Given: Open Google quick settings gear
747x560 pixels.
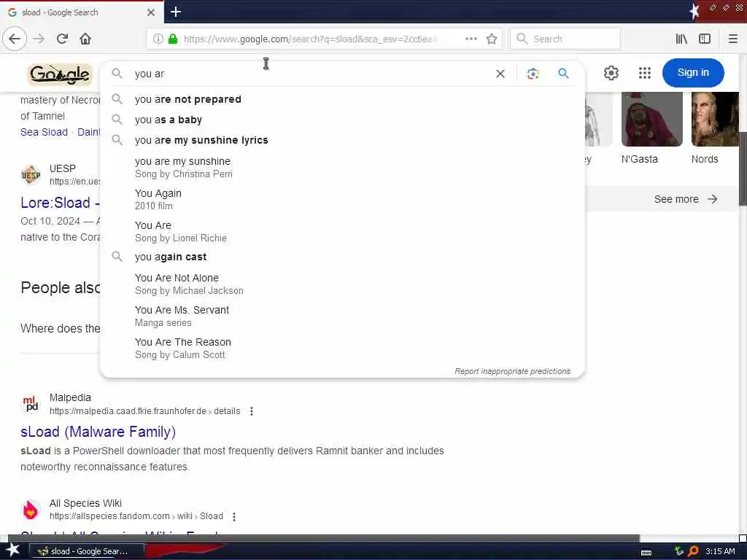Looking at the screenshot, I should coord(611,73).
